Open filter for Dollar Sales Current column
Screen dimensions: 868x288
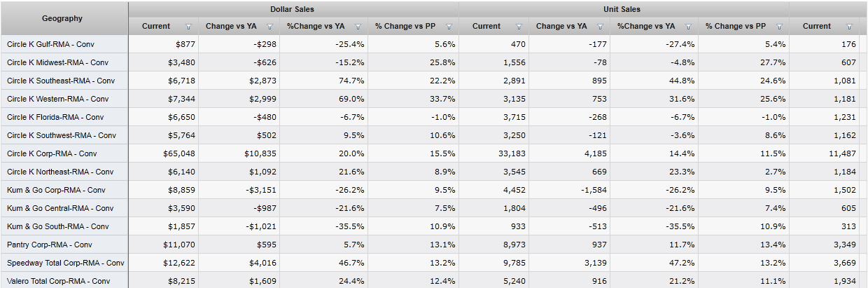coord(188,27)
